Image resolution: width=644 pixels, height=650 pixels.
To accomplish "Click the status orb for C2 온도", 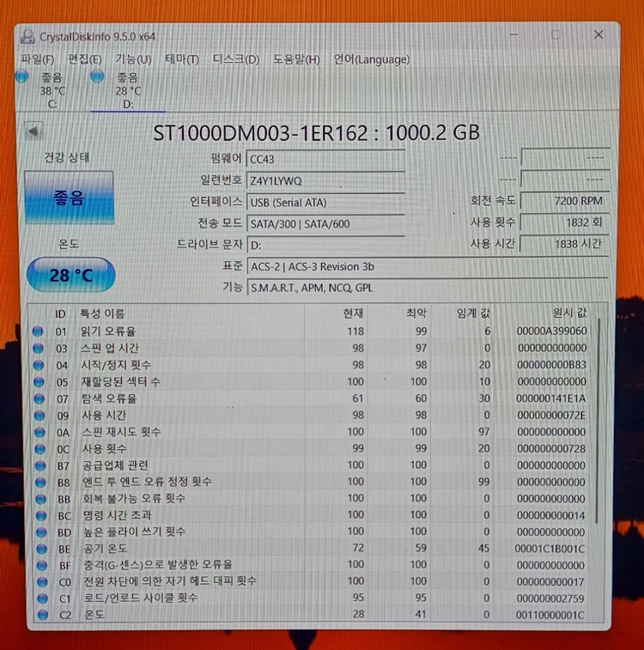I will pyautogui.click(x=43, y=615).
